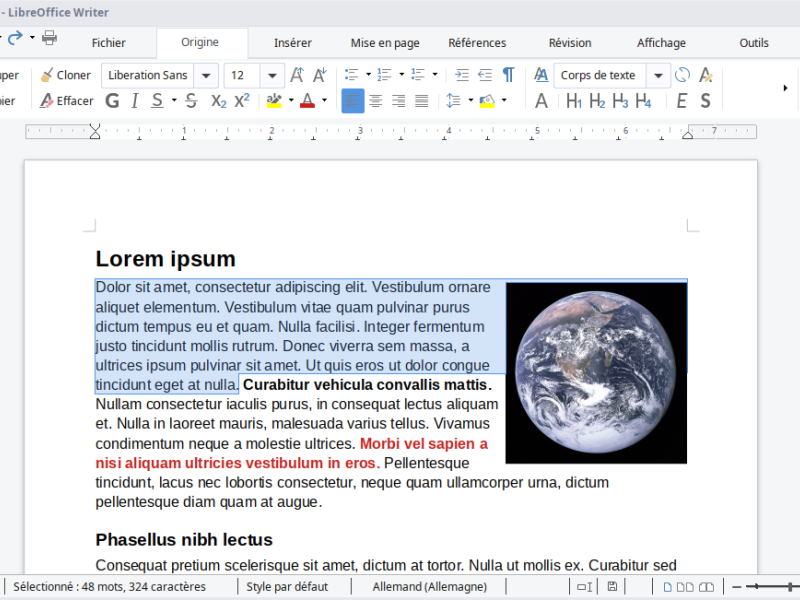Click the Corps de texte paragraph style field

599,76
